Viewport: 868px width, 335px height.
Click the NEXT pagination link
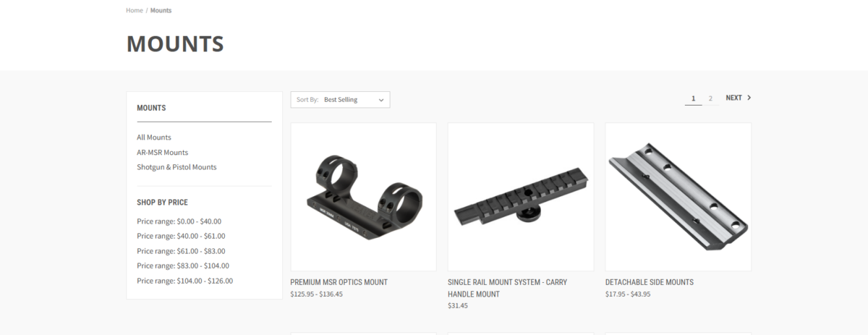click(739, 98)
